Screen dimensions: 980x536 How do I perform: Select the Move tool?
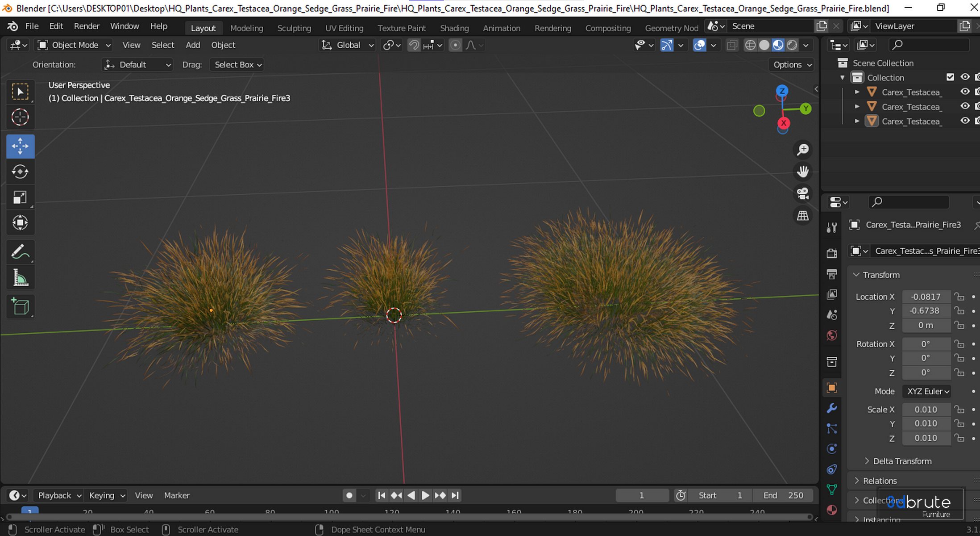point(20,146)
